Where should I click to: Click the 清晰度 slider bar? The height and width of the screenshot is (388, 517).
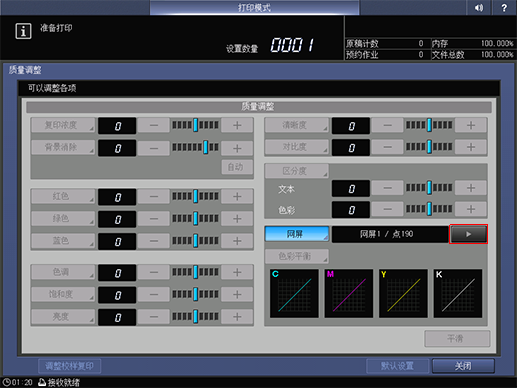pos(429,125)
